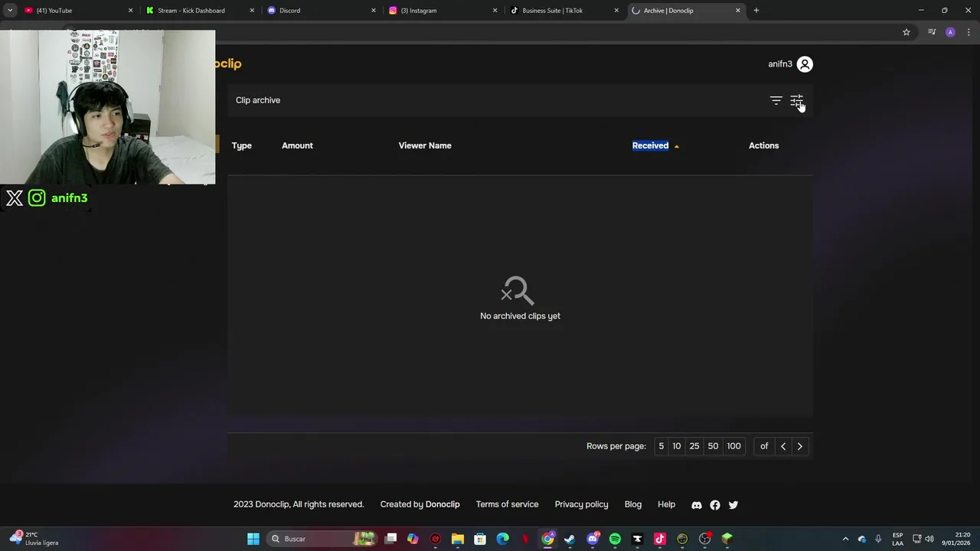Viewport: 980px width, 551px height.
Task: Open the Facebook icon in footer
Action: pyautogui.click(x=715, y=505)
